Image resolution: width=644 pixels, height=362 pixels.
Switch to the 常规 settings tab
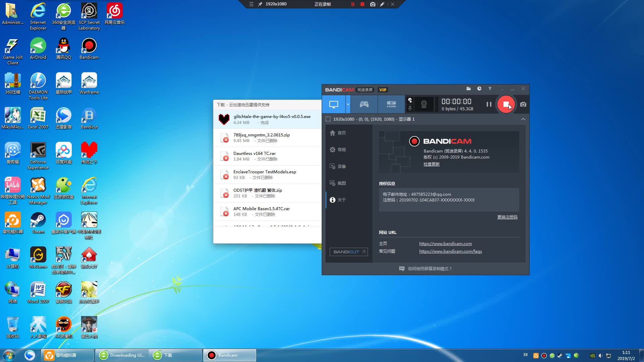(x=341, y=150)
